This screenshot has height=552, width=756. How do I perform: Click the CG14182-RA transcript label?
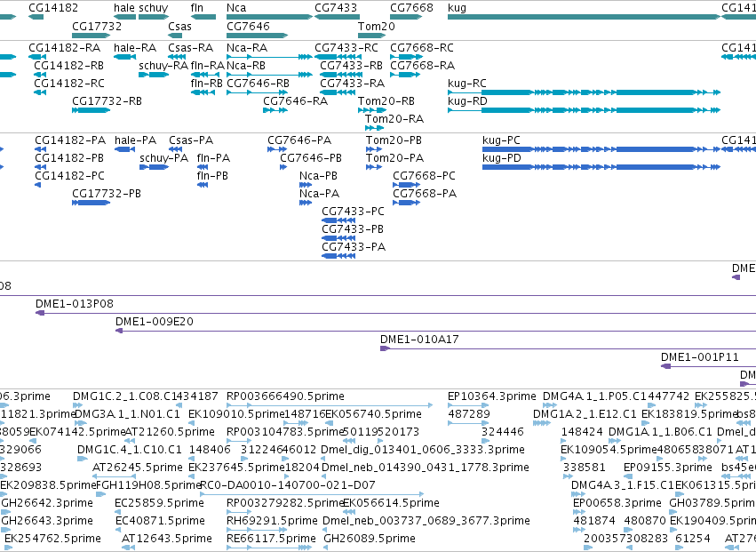[x=65, y=48]
